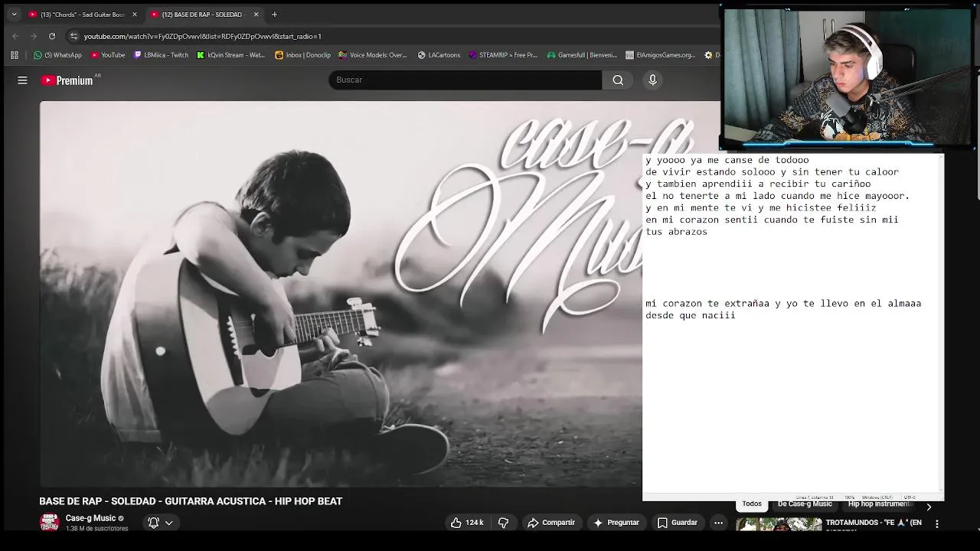This screenshot has height=551, width=980.
Task: Open the Inbox | Donoclip bookmark
Action: (302, 55)
